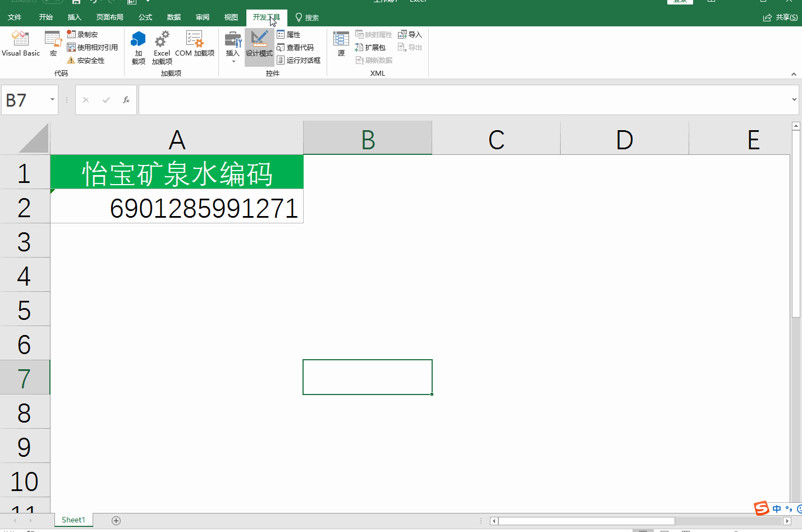Viewport: 802px width, 532px height.
Task: Select column A header
Action: coord(177,138)
